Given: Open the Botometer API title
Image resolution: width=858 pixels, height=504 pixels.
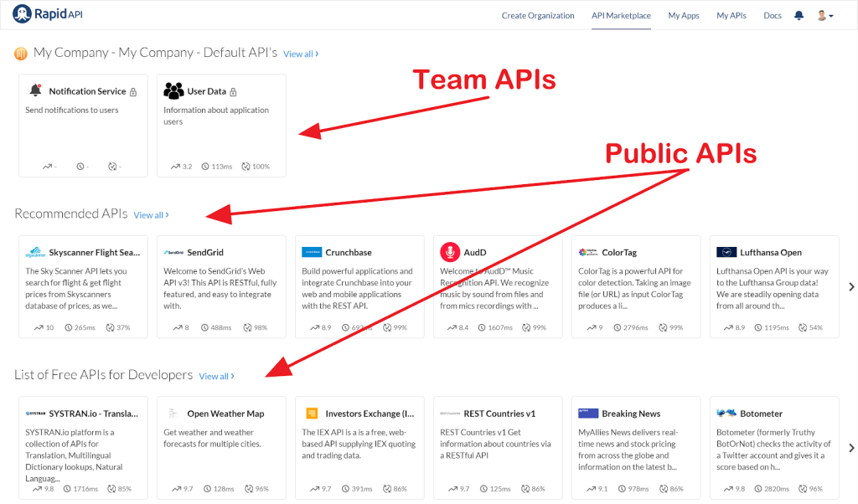Looking at the screenshot, I should 761,414.
